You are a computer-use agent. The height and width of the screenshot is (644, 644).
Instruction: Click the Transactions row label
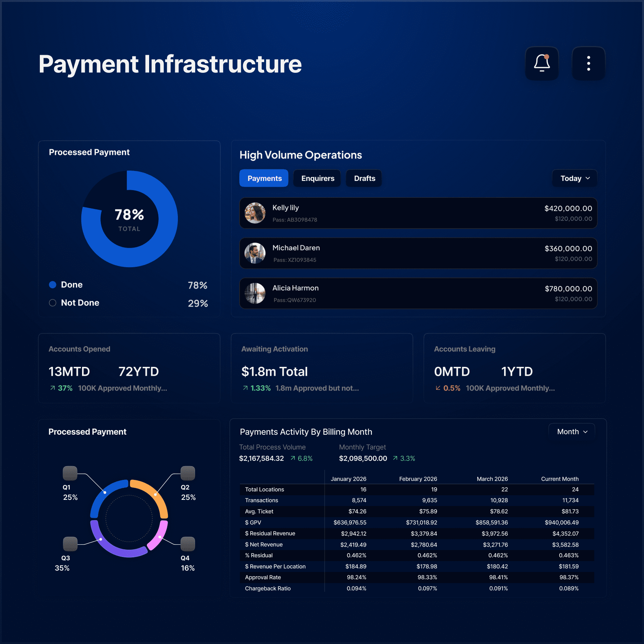[261, 500]
